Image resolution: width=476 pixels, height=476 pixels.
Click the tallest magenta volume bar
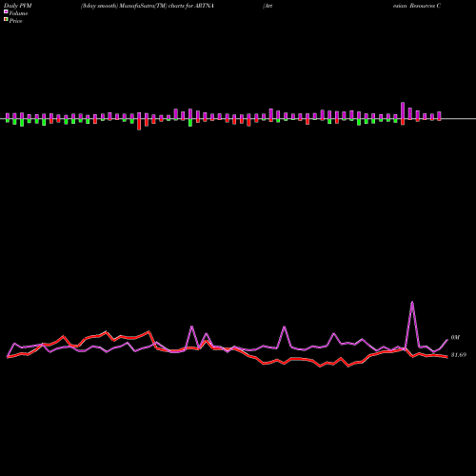point(403,110)
